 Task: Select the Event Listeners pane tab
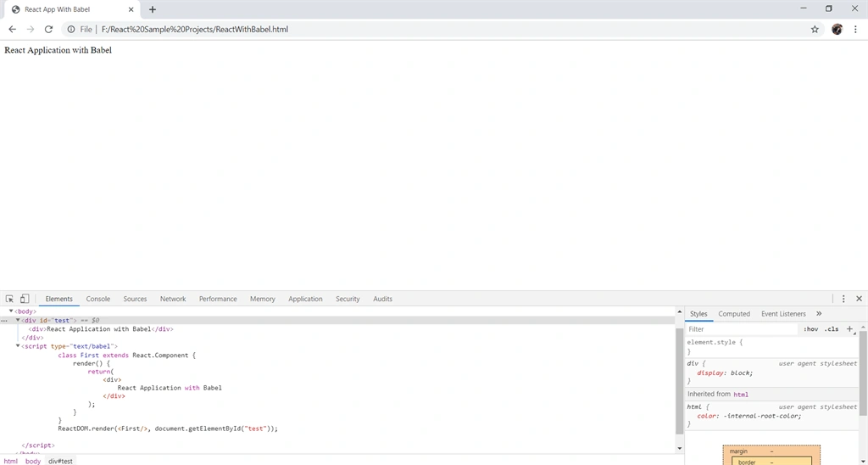783,314
